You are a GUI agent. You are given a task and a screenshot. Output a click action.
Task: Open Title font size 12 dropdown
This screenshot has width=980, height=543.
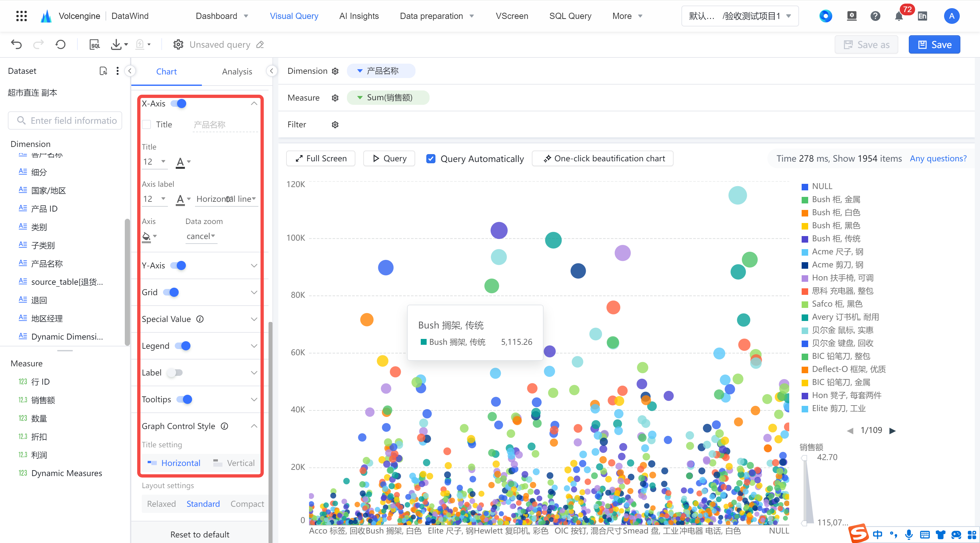[x=155, y=162]
